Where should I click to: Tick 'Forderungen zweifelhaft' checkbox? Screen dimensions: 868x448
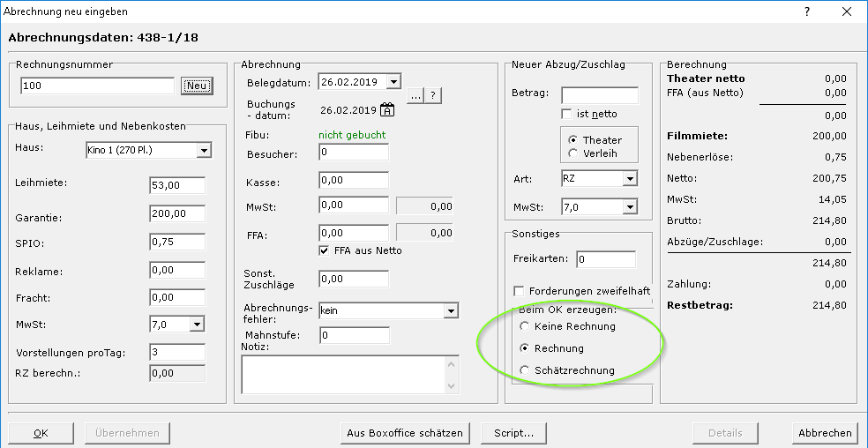(520, 290)
